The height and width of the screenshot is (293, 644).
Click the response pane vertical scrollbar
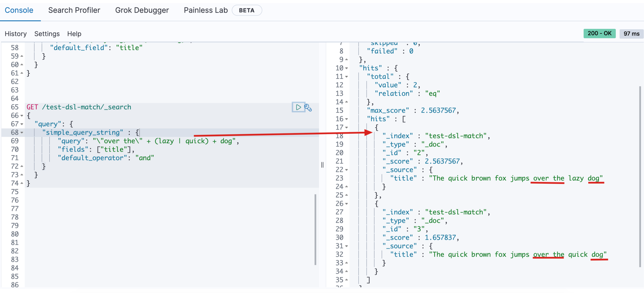(x=640, y=176)
